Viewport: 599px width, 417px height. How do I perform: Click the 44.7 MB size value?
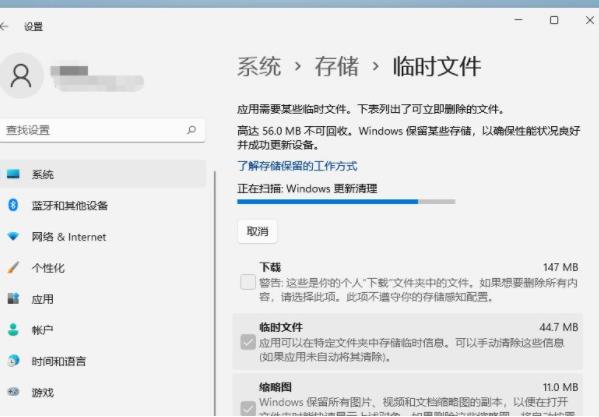[x=559, y=327]
